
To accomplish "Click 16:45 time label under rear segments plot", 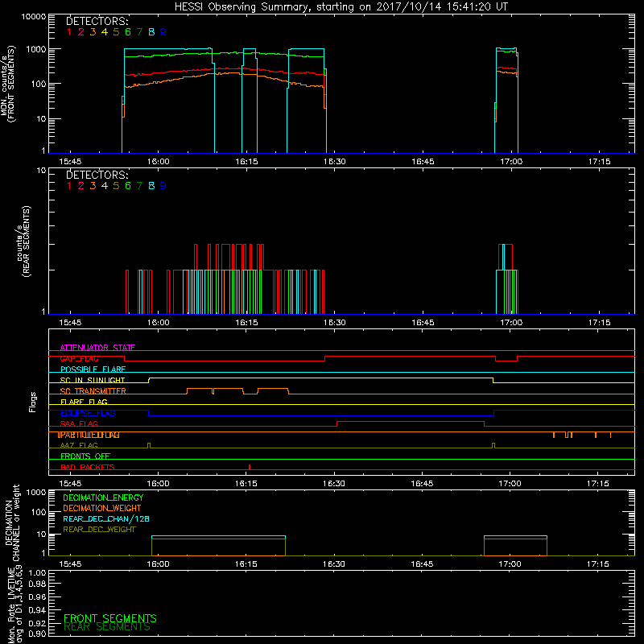I will pos(423,323).
